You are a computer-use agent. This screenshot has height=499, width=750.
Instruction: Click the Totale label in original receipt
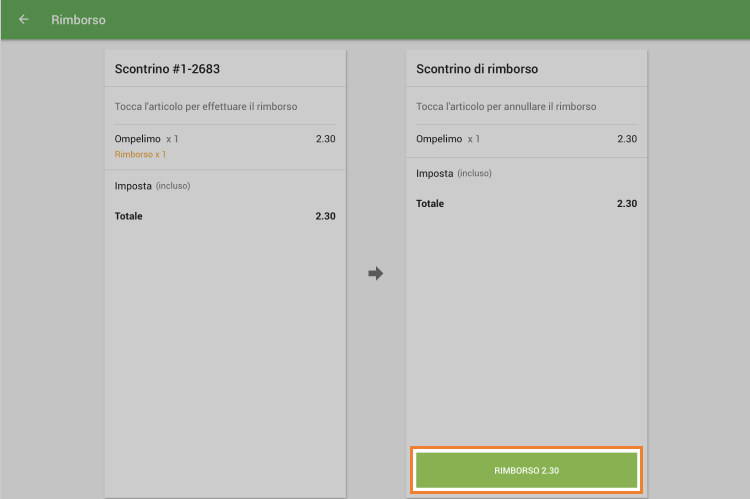point(129,216)
